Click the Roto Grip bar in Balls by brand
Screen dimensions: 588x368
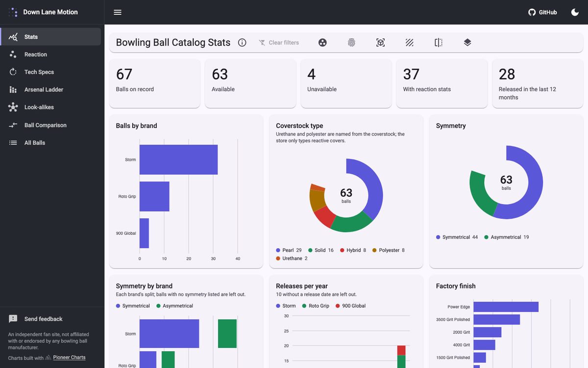(154, 196)
